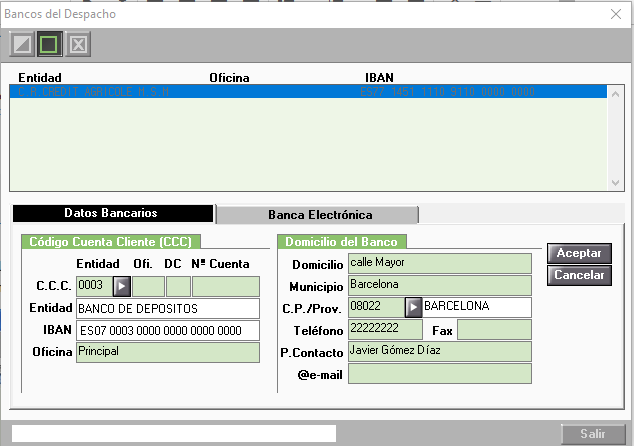Viewport: 634px width, 446px height.
Task: Click the Entidad column header
Action: pos(40,78)
